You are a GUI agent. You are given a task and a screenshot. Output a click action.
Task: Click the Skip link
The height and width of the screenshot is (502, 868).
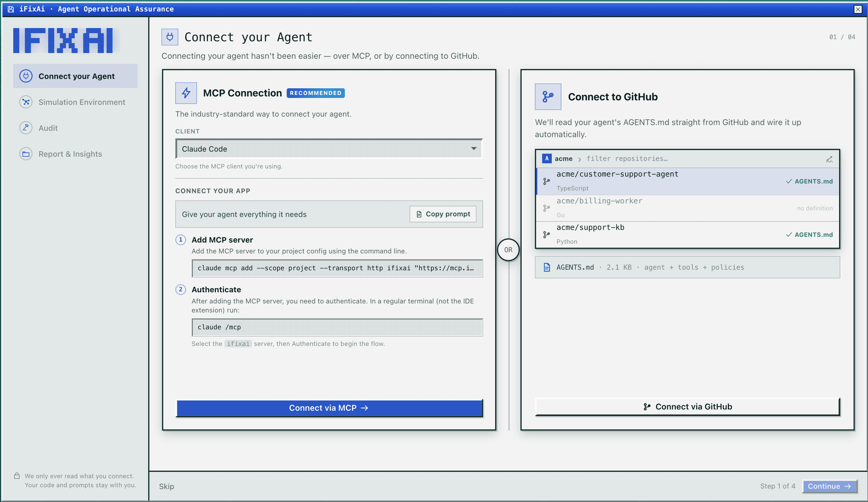pos(166,486)
